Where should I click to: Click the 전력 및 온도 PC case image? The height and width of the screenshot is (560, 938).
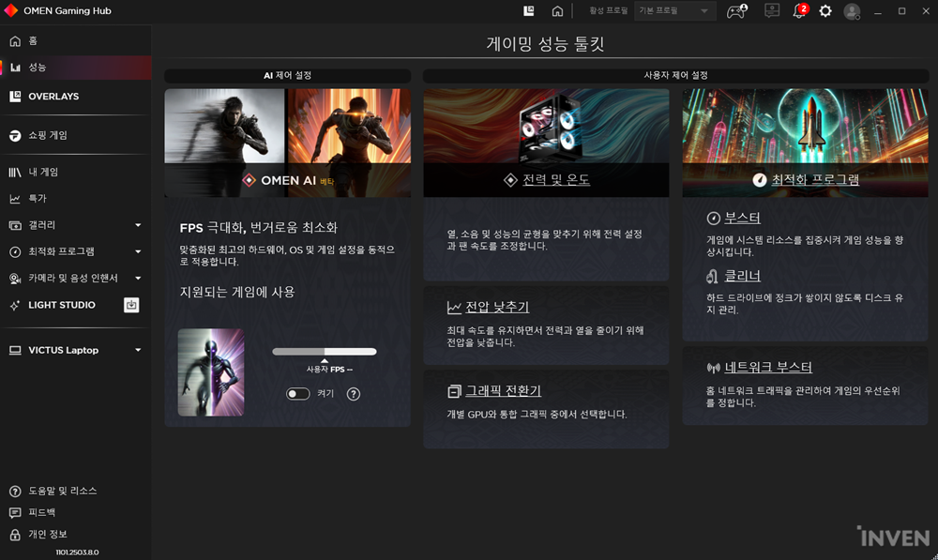552,127
